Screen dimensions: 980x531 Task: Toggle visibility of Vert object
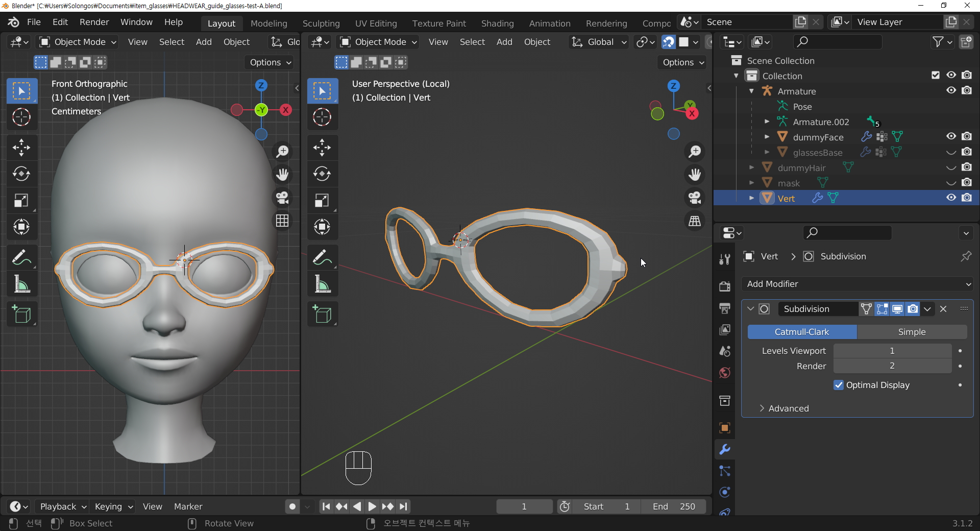pyautogui.click(x=951, y=198)
